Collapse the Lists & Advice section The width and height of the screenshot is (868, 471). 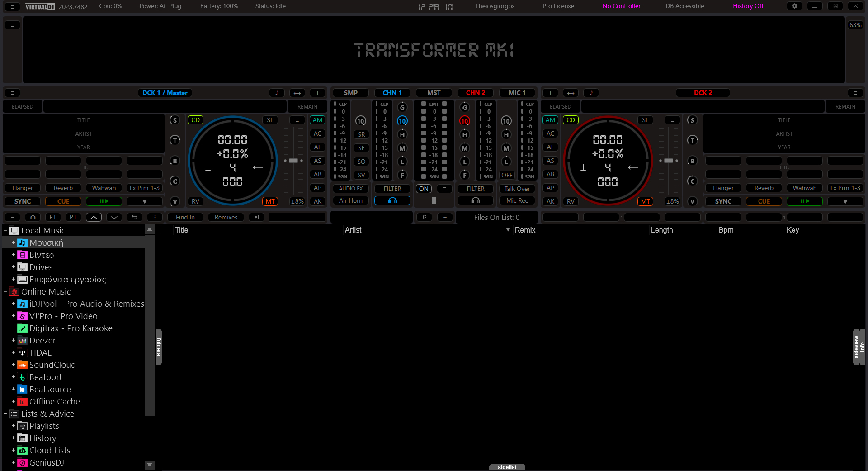tap(5, 414)
